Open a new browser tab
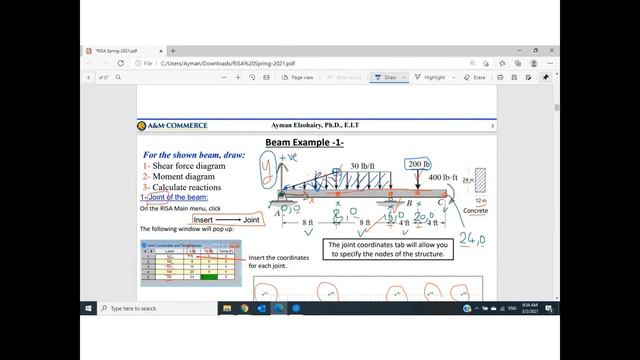Image resolution: width=640 pixels, height=360 pixels. [173, 51]
